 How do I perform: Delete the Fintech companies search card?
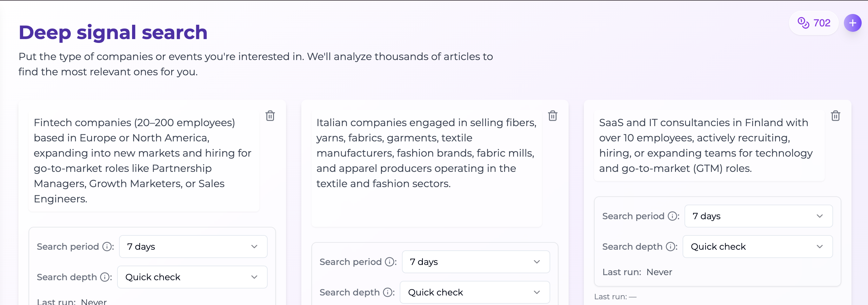coord(270,116)
